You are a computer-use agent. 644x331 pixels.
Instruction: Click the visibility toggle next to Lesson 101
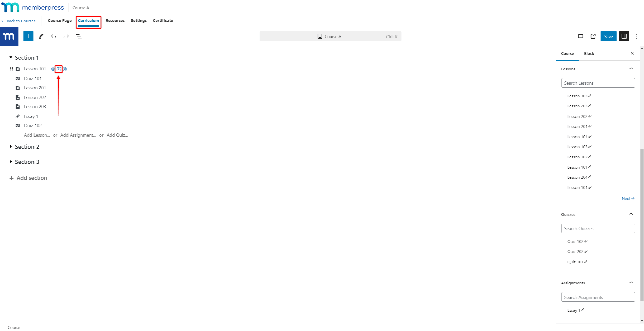(x=52, y=69)
